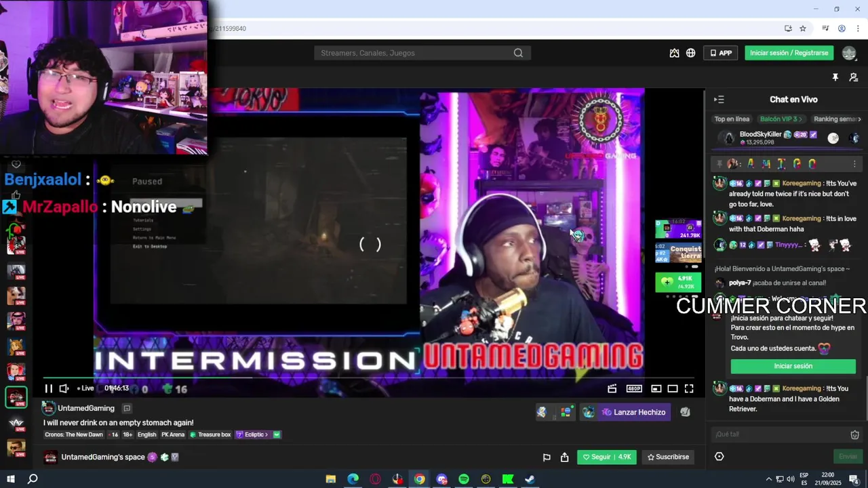Open the 241.78K gift panel thumbnail
This screenshot has width=868, height=488.
678,229
